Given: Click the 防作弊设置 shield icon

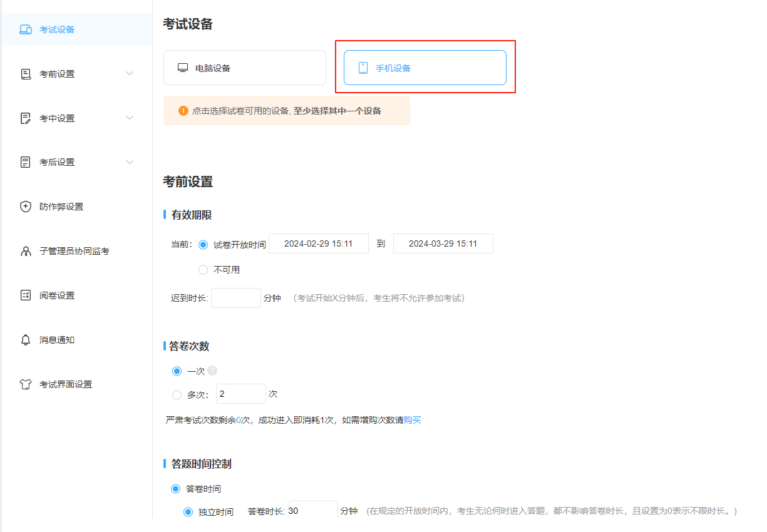Looking at the screenshot, I should (x=26, y=207).
